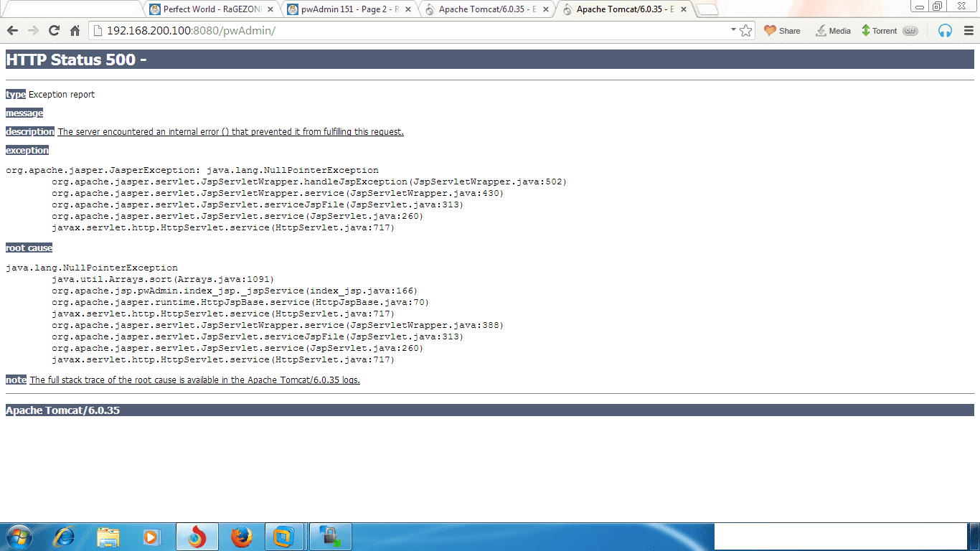This screenshot has width=980, height=551.
Task: Click the 'description' label
Action: (30, 132)
